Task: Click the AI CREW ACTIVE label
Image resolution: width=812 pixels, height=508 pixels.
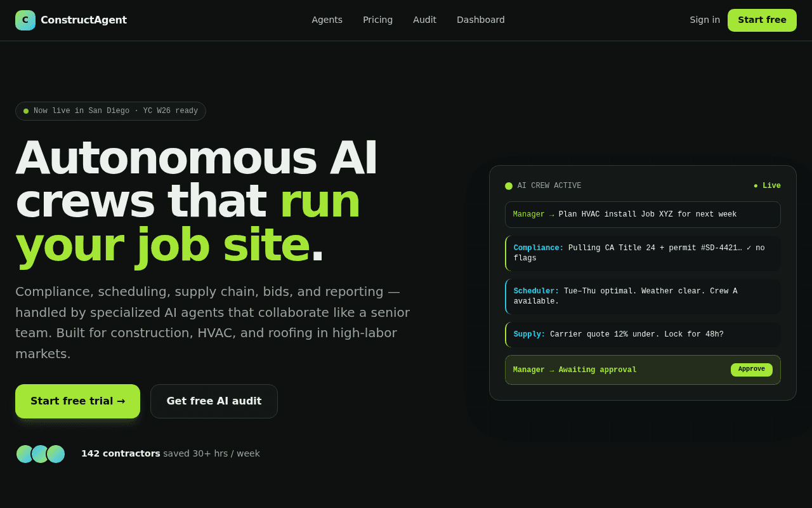Action: (x=549, y=186)
